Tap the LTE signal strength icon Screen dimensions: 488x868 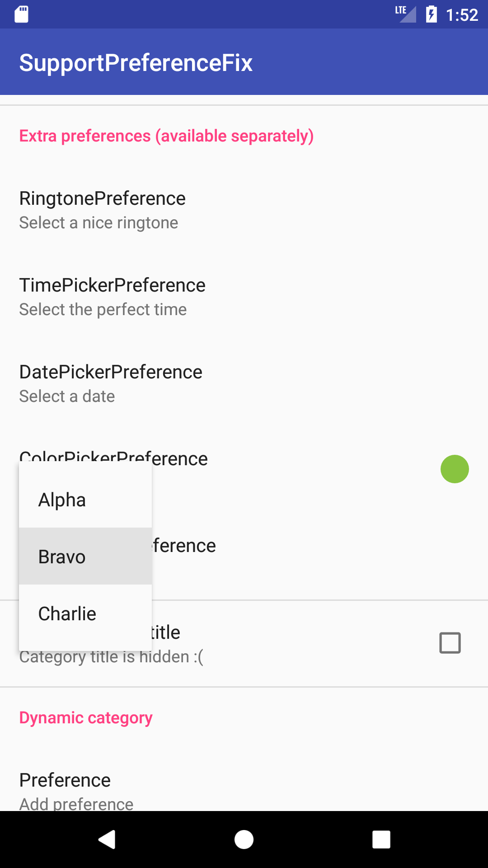405,14
